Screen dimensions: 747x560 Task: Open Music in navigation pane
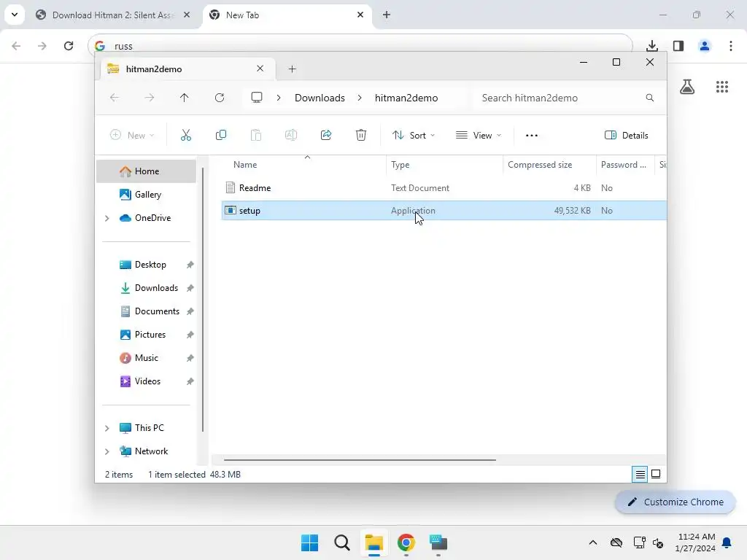146,358
